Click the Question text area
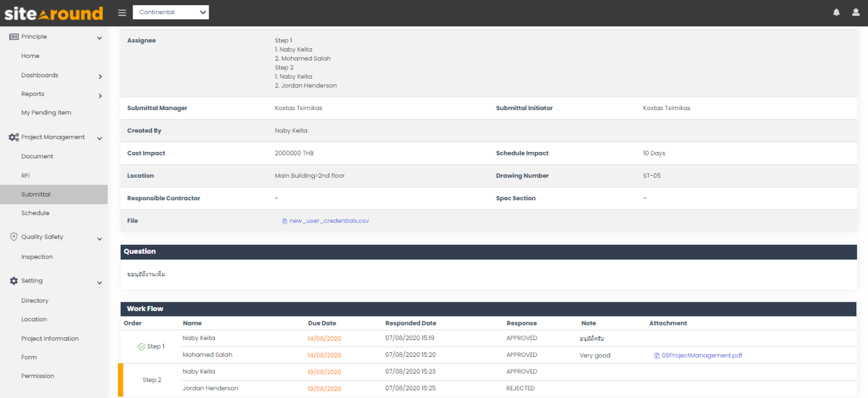The width and height of the screenshot is (868, 398). coord(488,275)
